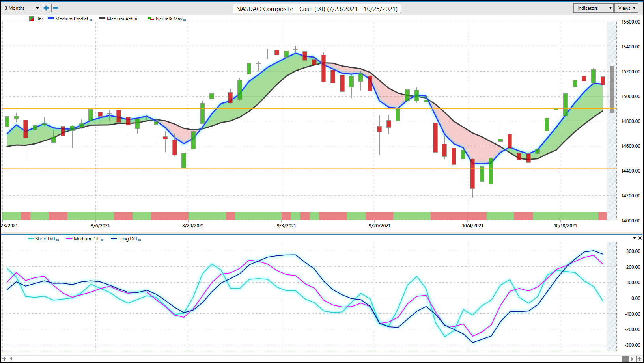Click the bottom-left plus expand button

[x=4, y=359]
